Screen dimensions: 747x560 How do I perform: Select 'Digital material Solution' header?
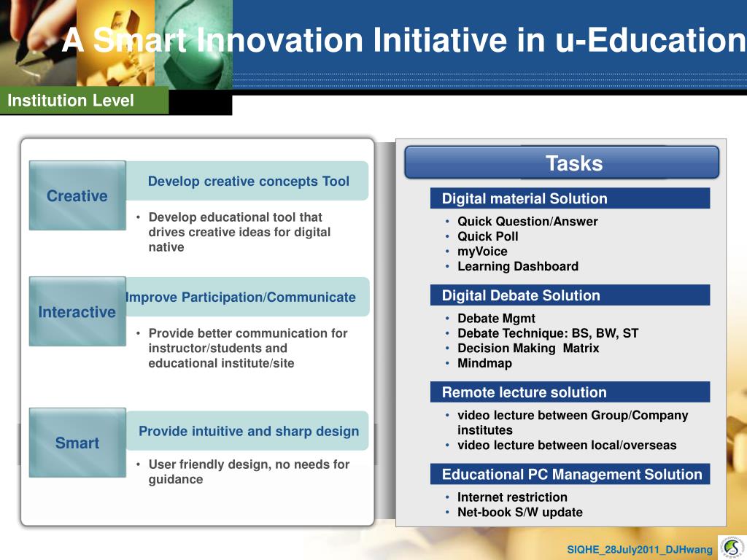pyautogui.click(x=570, y=198)
